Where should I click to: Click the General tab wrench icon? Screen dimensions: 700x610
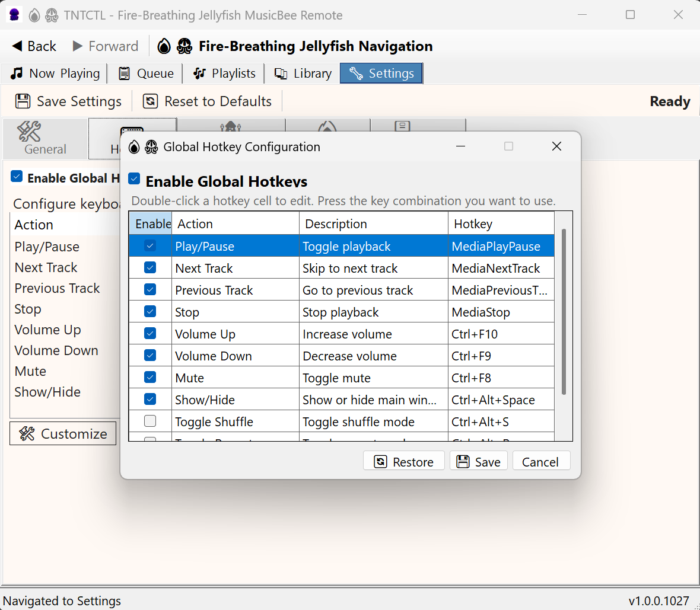[29, 132]
